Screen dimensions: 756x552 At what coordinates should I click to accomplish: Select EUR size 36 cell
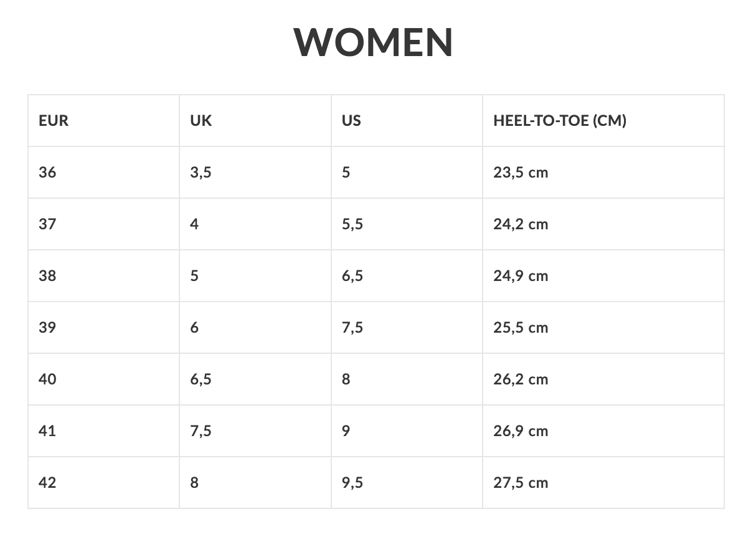[x=47, y=173]
